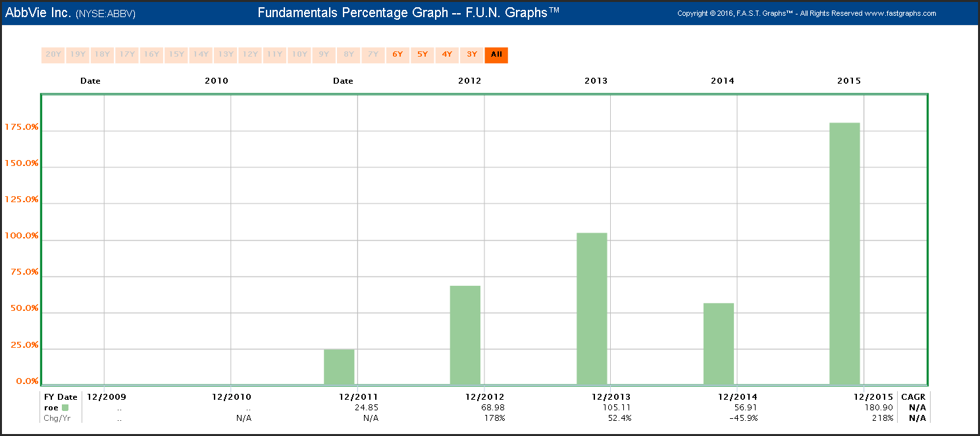This screenshot has height=436, width=980.
Task: Click the disabled 20Y range button
Action: (53, 55)
